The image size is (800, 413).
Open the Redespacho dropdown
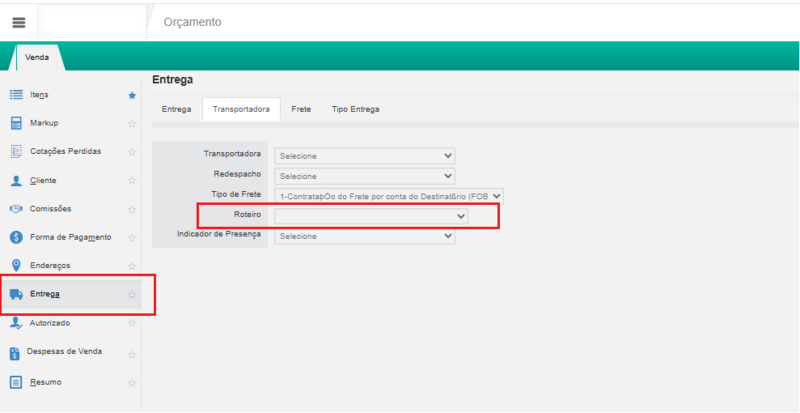(x=365, y=176)
